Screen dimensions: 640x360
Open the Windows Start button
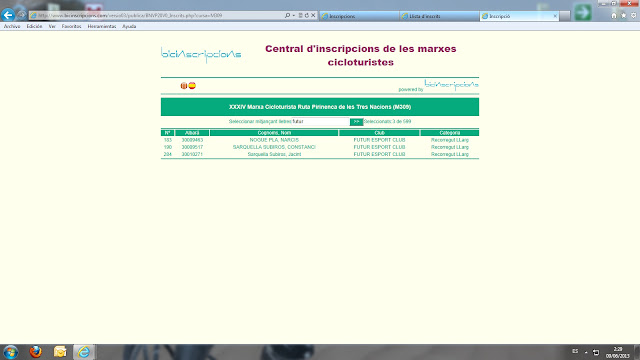click(x=10, y=352)
